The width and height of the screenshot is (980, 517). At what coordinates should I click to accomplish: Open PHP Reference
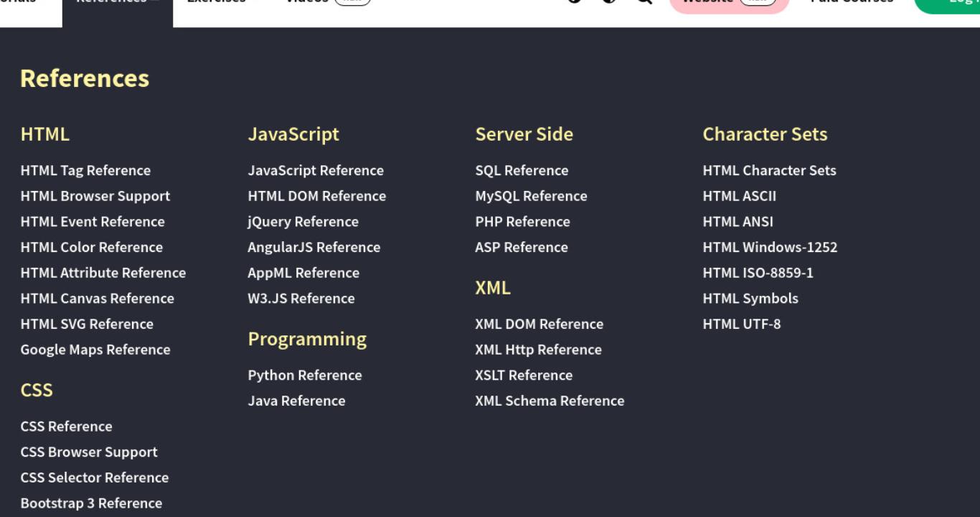click(523, 222)
